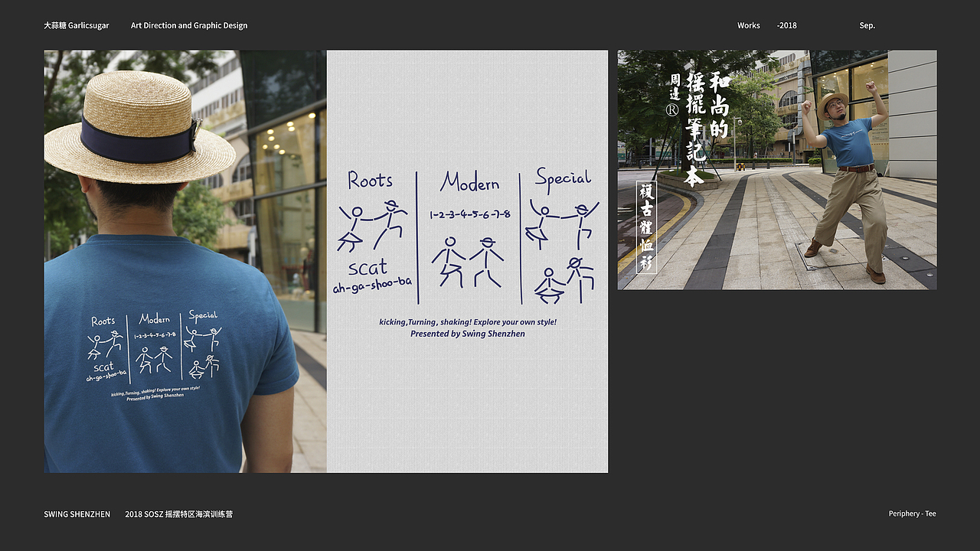The image size is (980, 551).
Task: Click "Modern" heading on the gray poster
Action: (x=469, y=182)
